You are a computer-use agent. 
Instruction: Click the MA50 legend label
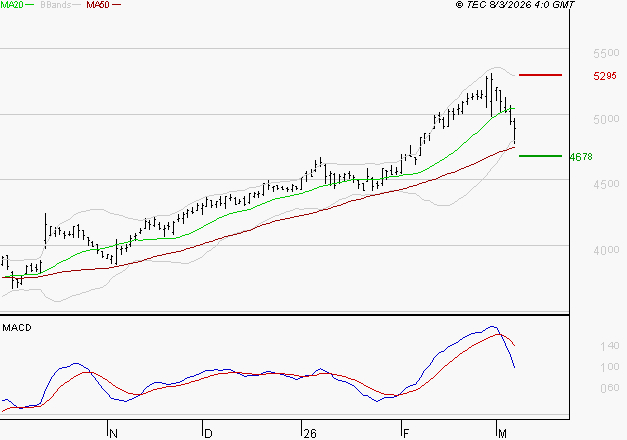98,5
